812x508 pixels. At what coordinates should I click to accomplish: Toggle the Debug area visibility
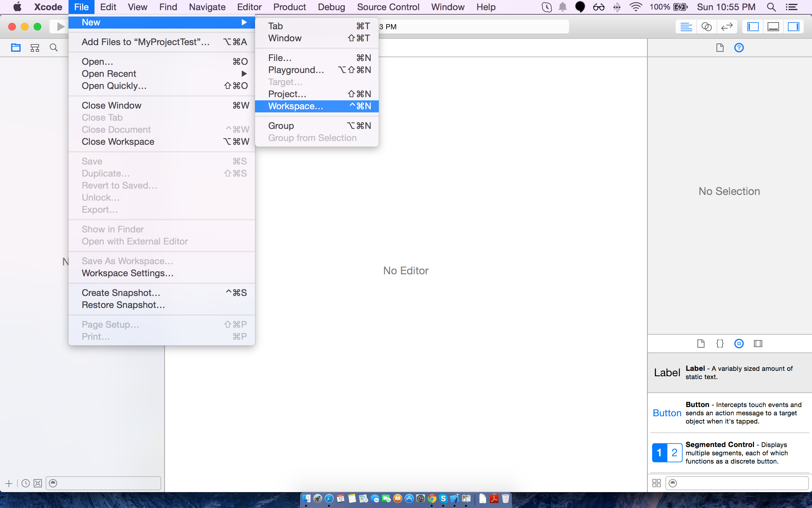pyautogui.click(x=773, y=27)
